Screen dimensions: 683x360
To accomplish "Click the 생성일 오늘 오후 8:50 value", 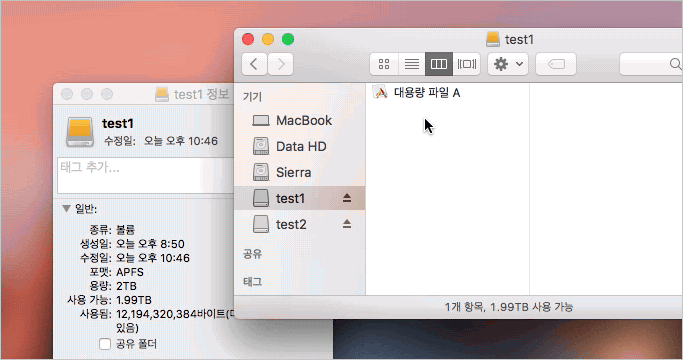I will click(150, 244).
